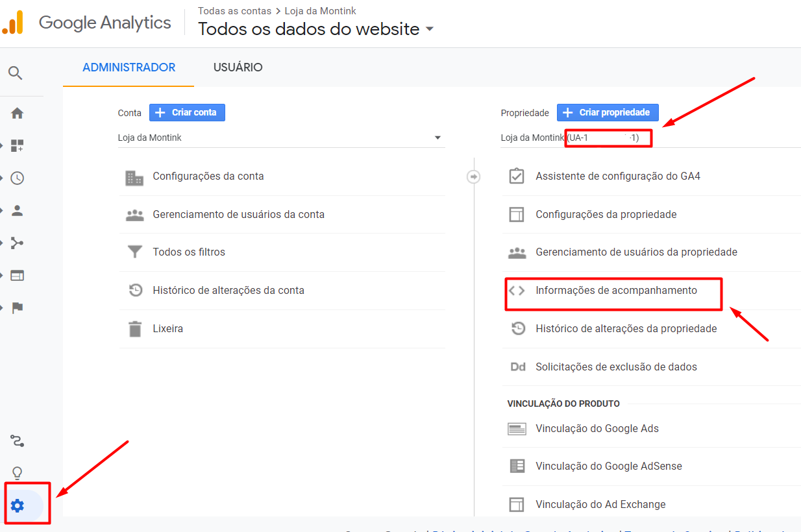This screenshot has width=801, height=532.
Task: Open the search icon in sidebar
Action: point(16,73)
